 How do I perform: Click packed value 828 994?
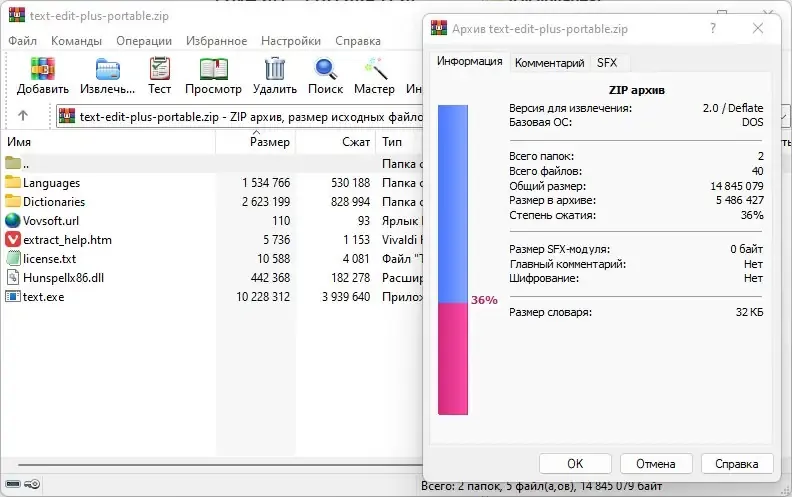click(x=351, y=202)
